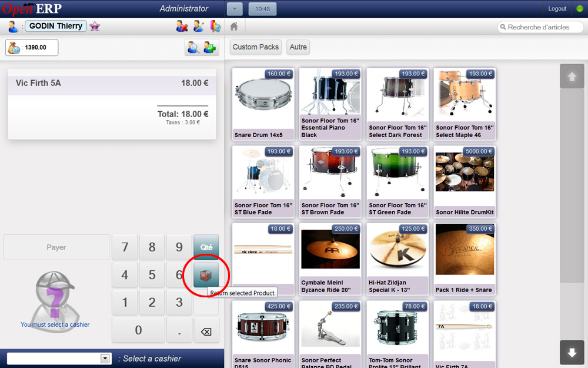Tap the decimal point key on the numpad
This screenshot has height=368, width=588.
tap(179, 330)
